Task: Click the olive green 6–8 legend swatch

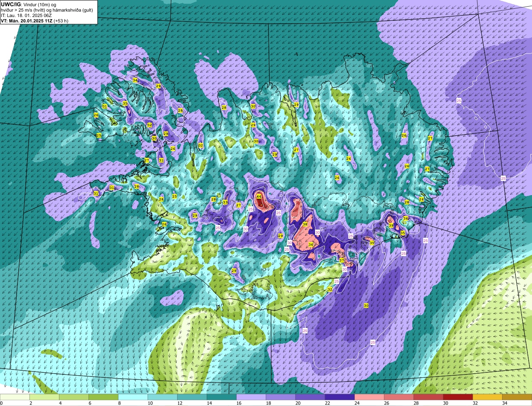Action: (104, 397)
